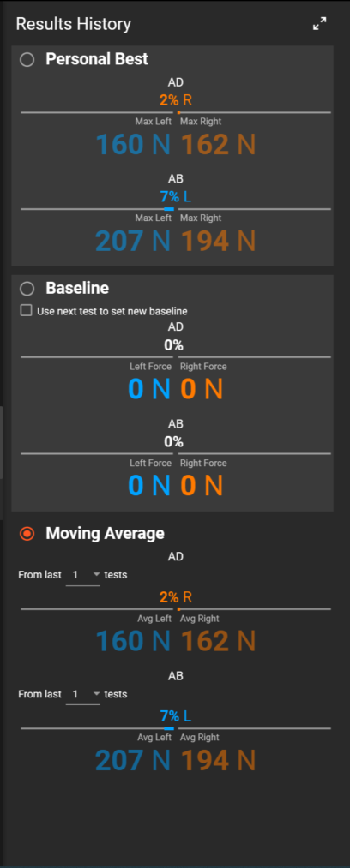Open AD tests count dropdown in Moving Average
This screenshot has height=868, width=350.
(x=82, y=575)
